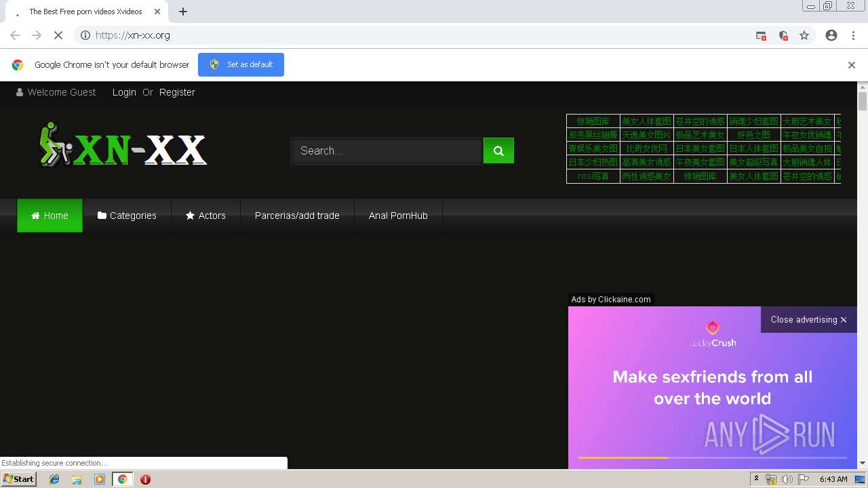Image resolution: width=868 pixels, height=488 pixels.
Task: Click the taskbar clock showing 6:43 AM
Action: click(833, 479)
